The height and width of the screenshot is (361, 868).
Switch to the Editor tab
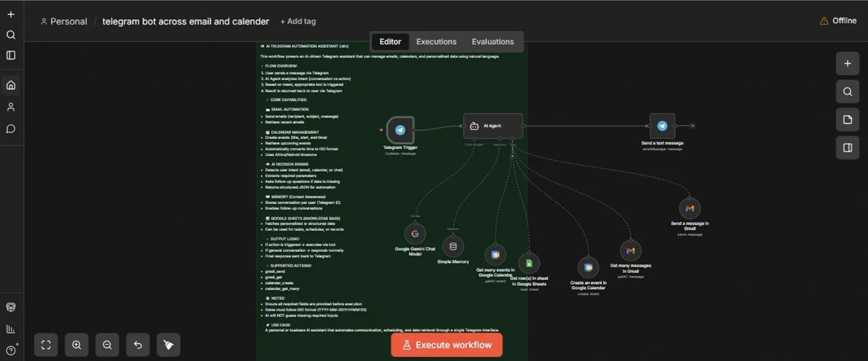[390, 42]
